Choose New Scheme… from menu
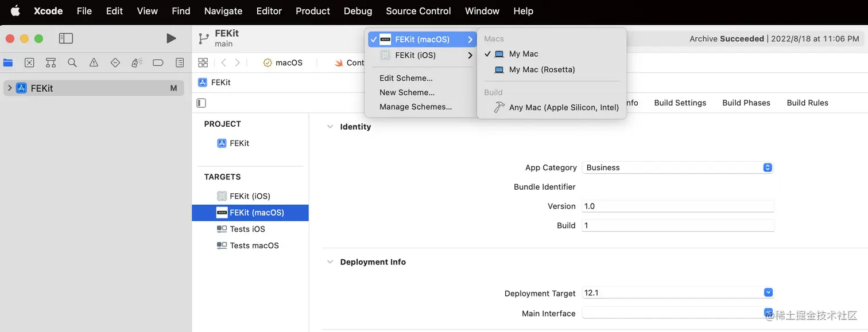The width and height of the screenshot is (868, 332). click(407, 92)
